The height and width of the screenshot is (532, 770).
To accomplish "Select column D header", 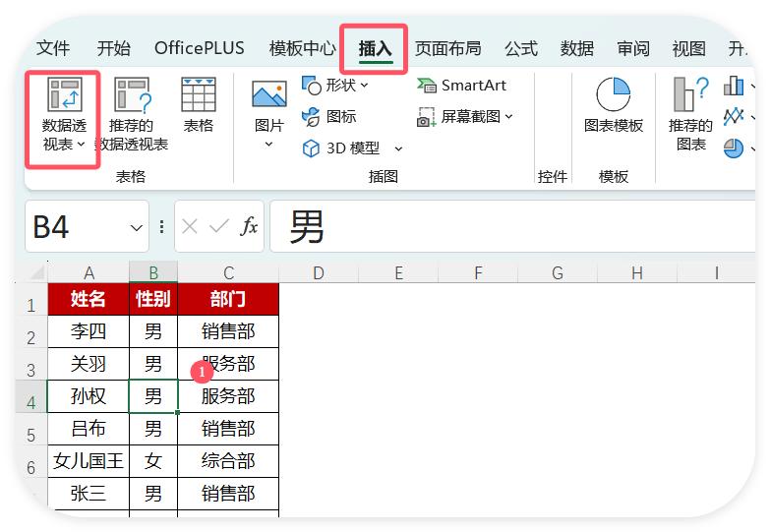I will click(x=319, y=272).
